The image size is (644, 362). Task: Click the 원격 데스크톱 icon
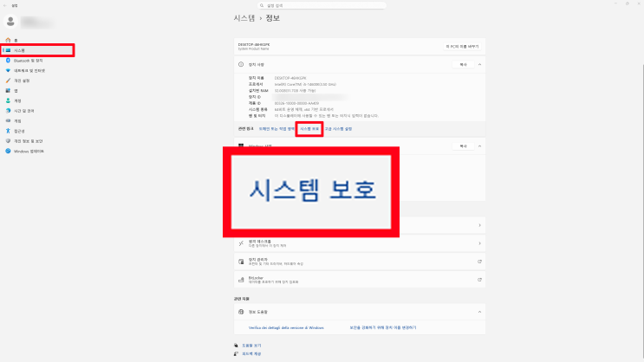(x=241, y=243)
